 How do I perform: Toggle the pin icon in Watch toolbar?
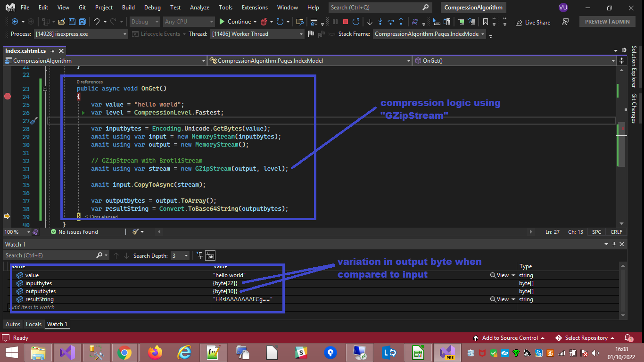(x=199, y=255)
